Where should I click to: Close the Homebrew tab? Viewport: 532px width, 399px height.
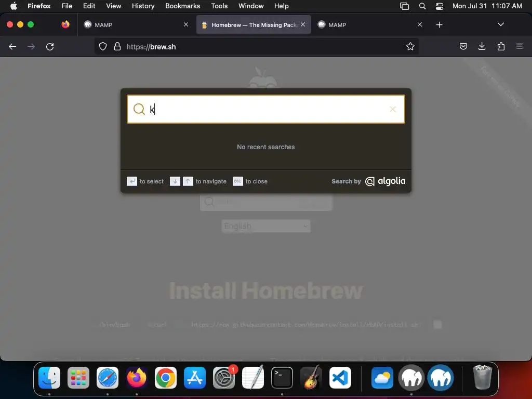coord(303,24)
